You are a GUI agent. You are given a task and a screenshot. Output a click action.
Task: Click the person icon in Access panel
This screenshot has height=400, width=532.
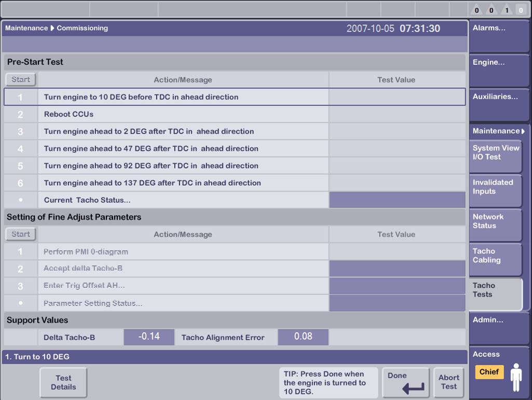(x=516, y=377)
